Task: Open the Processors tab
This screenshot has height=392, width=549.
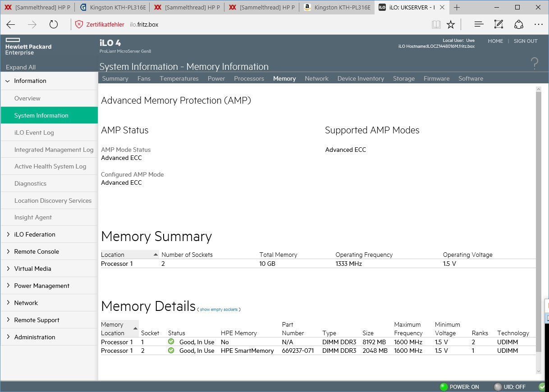Action: click(x=249, y=78)
